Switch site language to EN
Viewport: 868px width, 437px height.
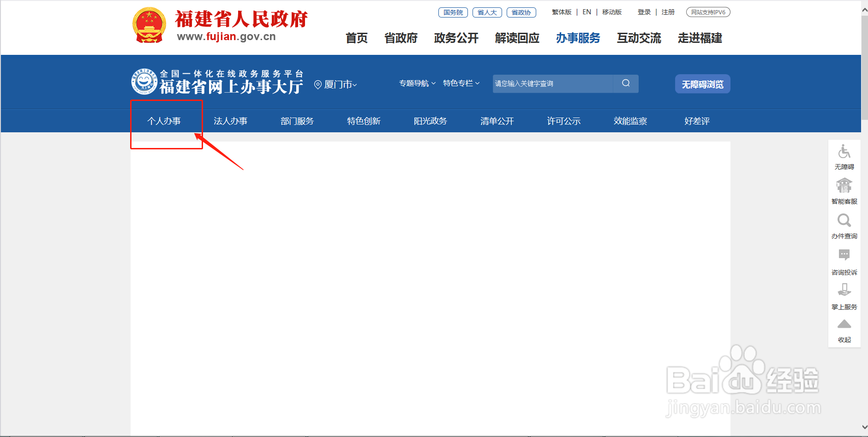pos(587,12)
